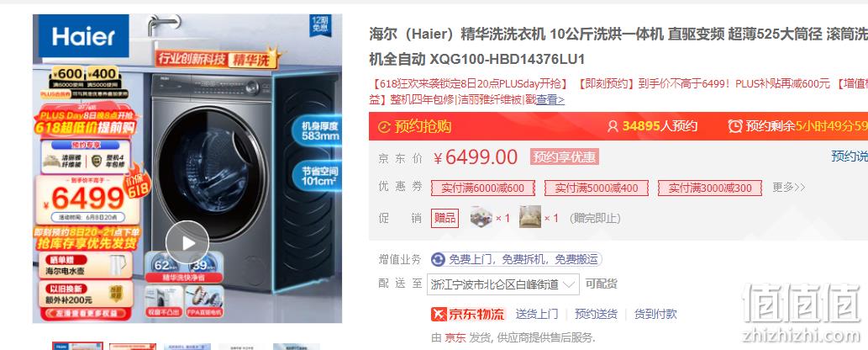Open the first gift item image

coord(481,217)
